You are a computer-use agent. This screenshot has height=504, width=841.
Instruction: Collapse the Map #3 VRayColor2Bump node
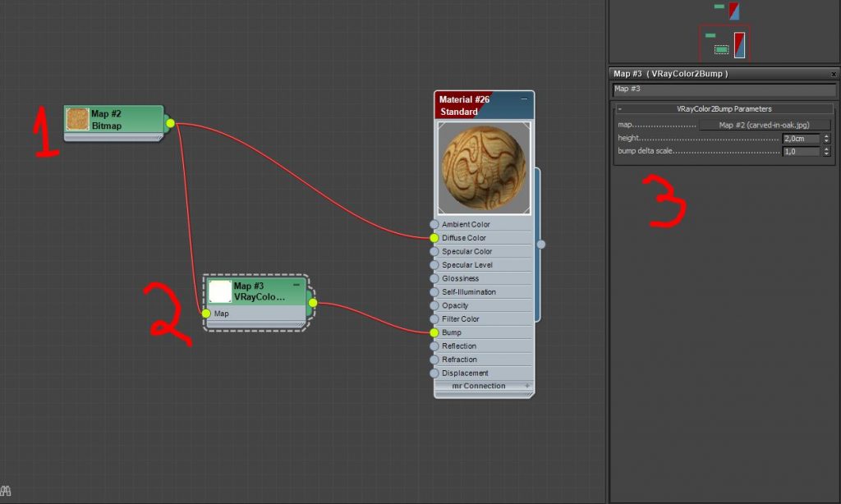tap(296, 285)
